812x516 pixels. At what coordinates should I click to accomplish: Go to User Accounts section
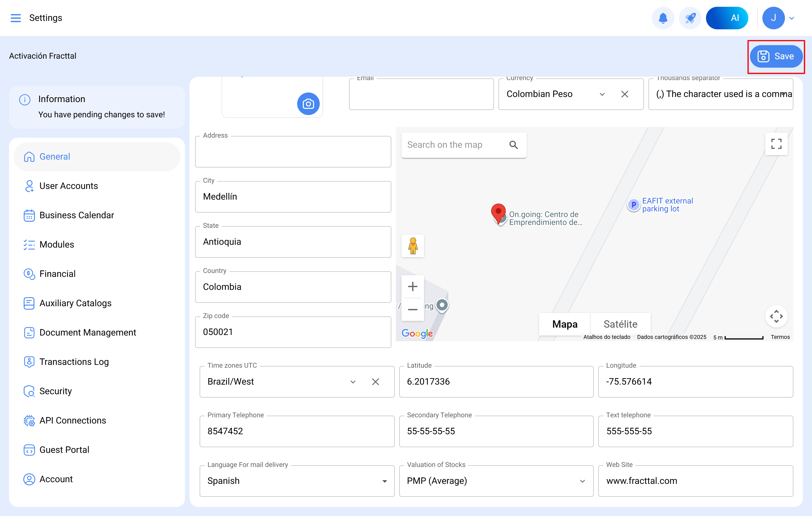69,186
